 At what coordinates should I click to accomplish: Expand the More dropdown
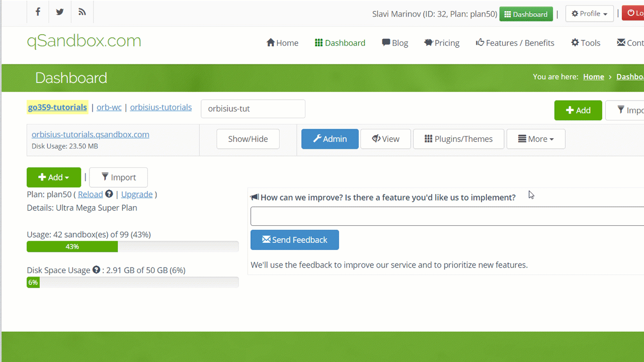coord(536,139)
